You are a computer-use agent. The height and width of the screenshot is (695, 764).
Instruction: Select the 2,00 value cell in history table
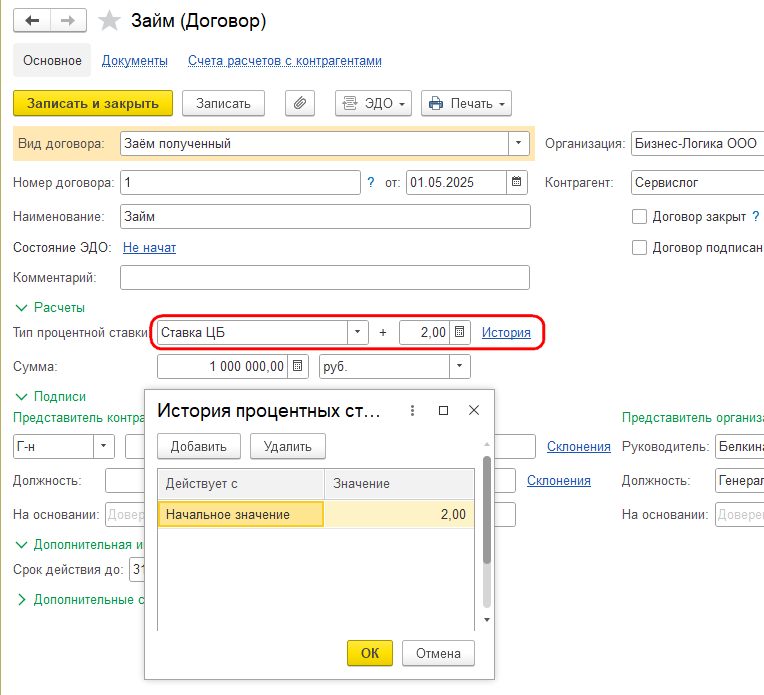[x=399, y=514]
